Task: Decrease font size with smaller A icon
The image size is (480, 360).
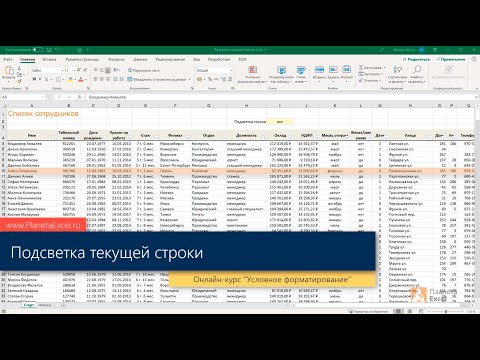Action: tap(85, 70)
